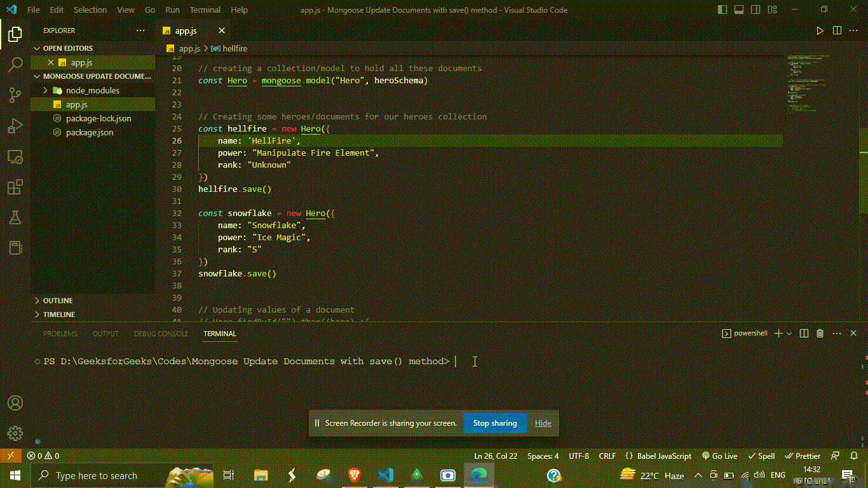Close the terminal panel
The width and height of the screenshot is (868, 488).
pyautogui.click(x=853, y=333)
